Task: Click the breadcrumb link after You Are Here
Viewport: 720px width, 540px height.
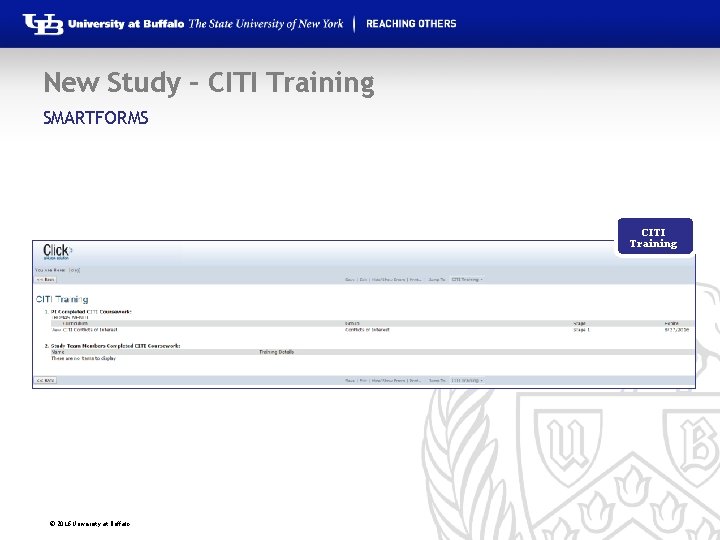Action: 74,270
